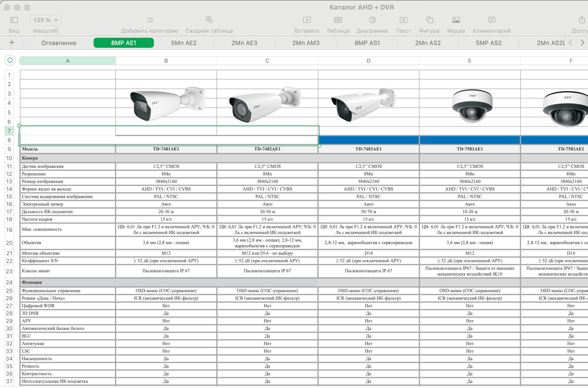Switch to the 8MP AS1 tab
This screenshot has height=388, width=588.
coord(367,43)
